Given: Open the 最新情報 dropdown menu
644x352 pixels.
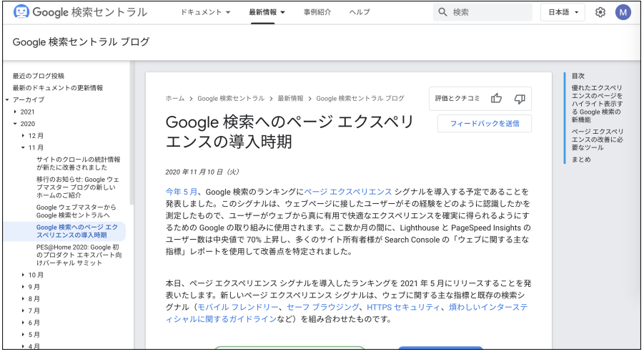Looking at the screenshot, I should 267,12.
